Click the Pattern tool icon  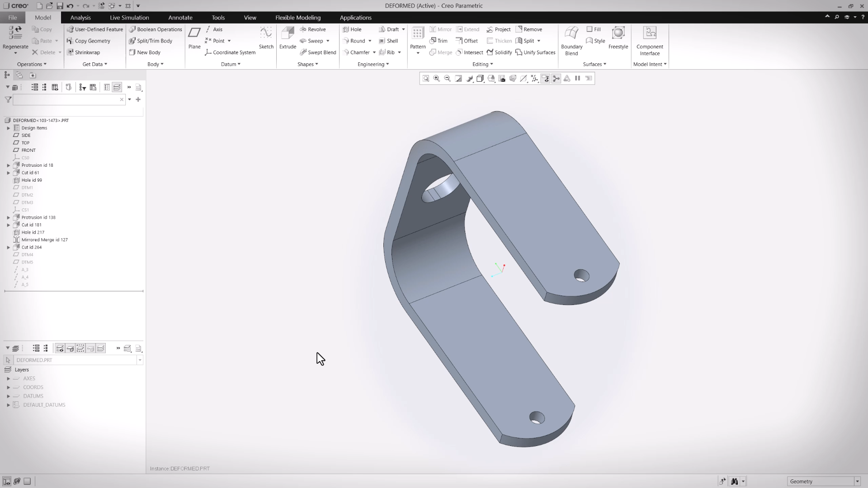pyautogui.click(x=418, y=33)
